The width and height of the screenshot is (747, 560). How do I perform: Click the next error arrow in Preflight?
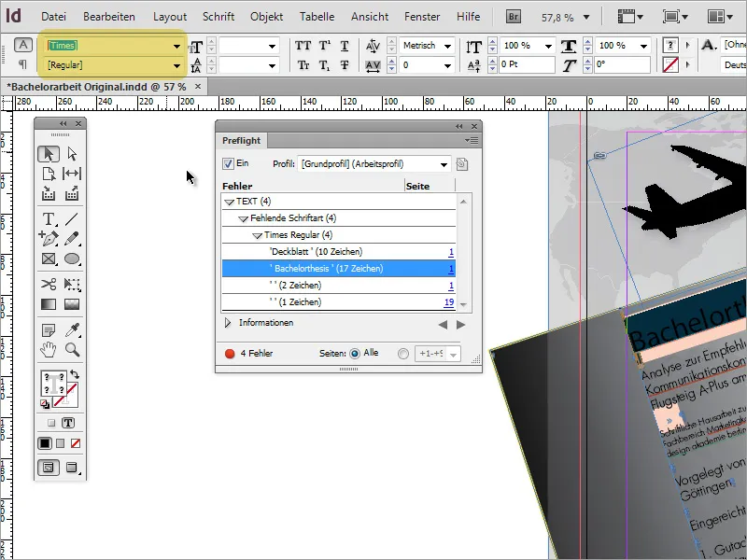pos(460,325)
